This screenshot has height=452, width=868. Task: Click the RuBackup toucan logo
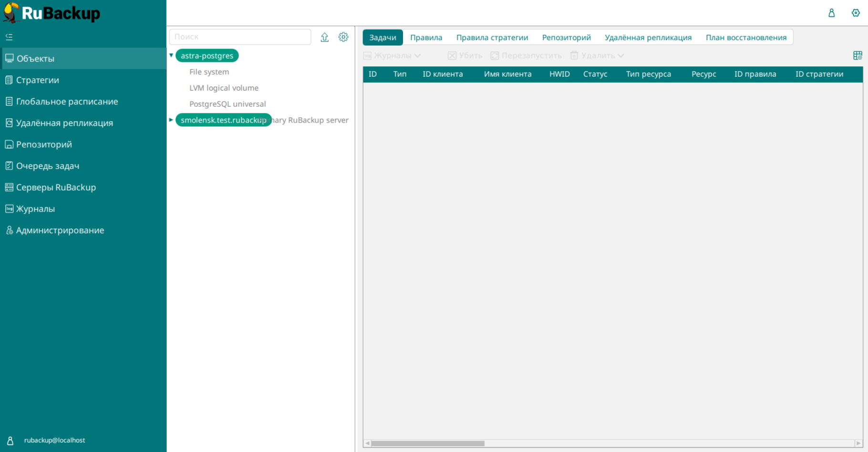click(11, 13)
